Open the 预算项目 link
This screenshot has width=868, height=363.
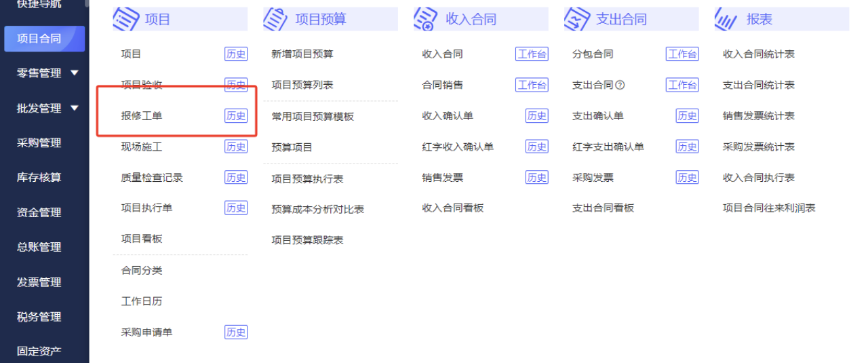click(292, 147)
